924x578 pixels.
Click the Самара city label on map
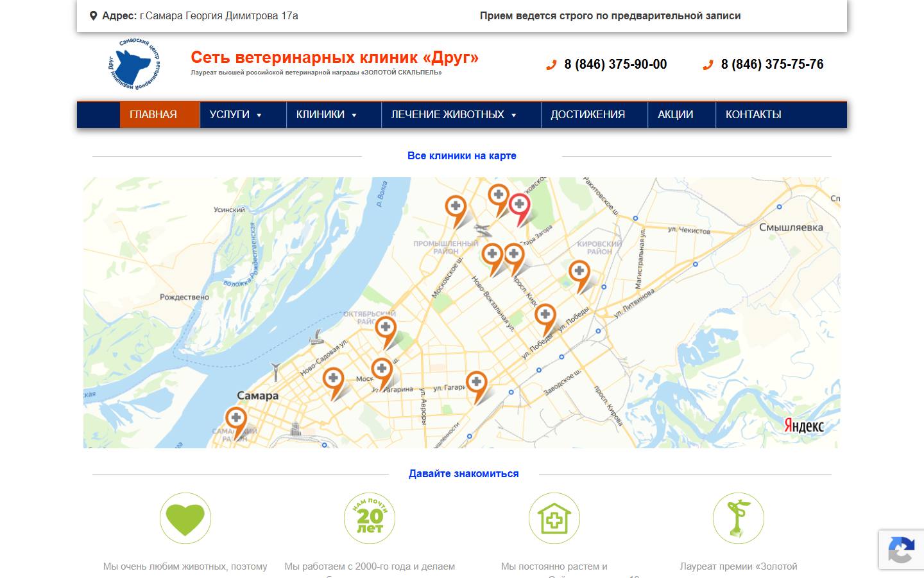point(257,396)
